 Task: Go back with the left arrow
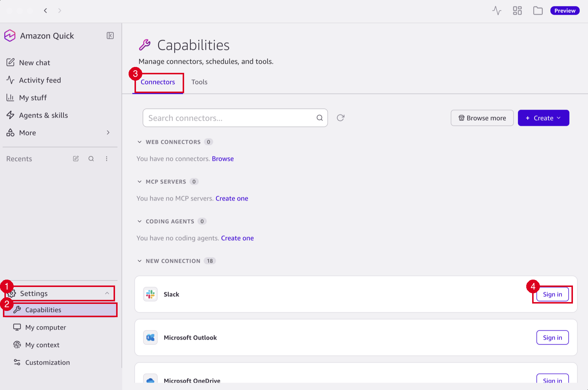point(46,11)
